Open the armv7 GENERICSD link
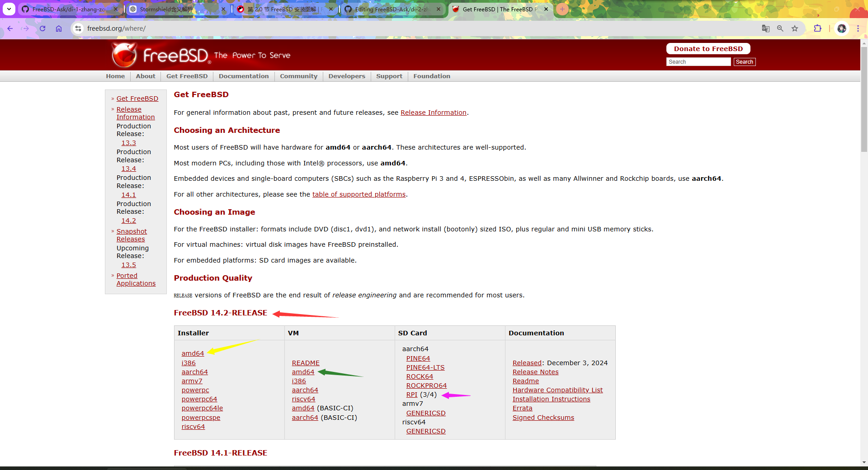The image size is (868, 470). 426,413
